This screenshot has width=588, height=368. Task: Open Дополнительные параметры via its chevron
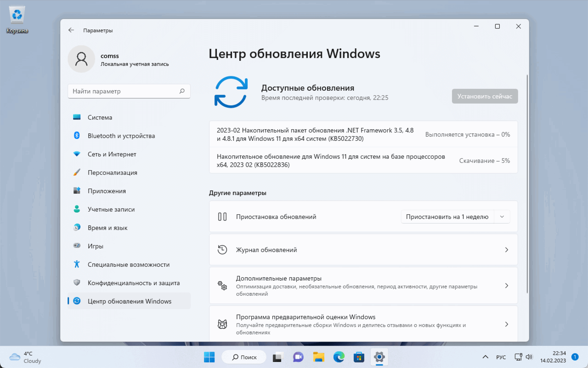click(507, 286)
